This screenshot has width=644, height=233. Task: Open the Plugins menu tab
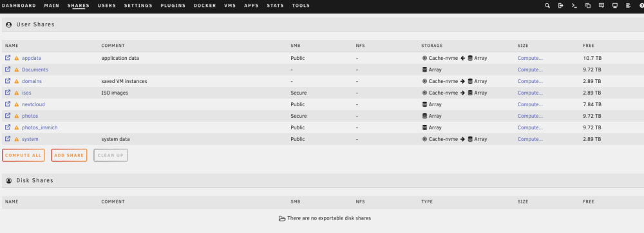click(173, 6)
